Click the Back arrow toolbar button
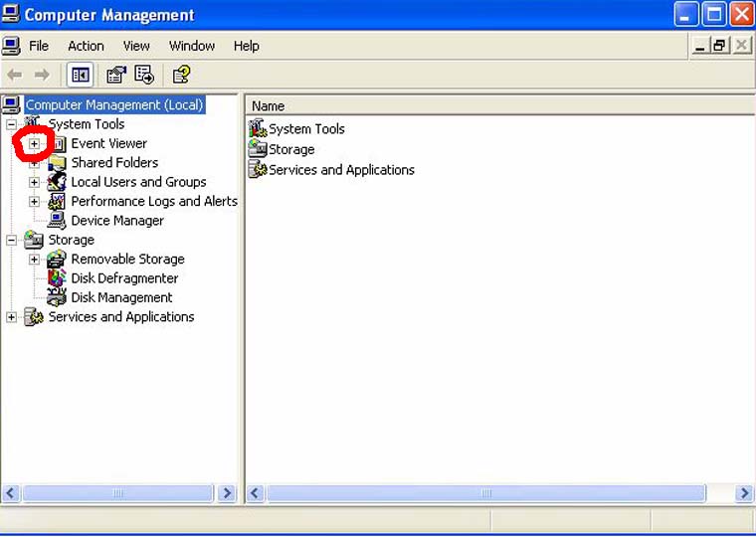756x537 pixels. tap(15, 75)
